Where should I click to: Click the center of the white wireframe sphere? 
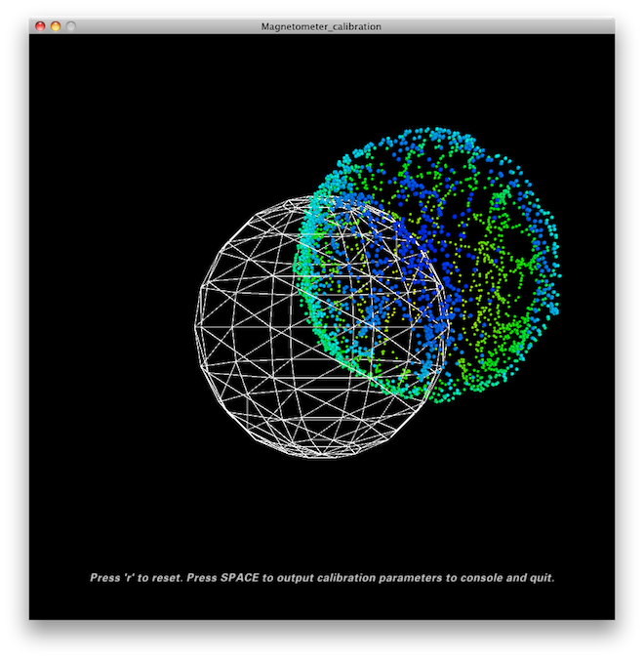324,324
